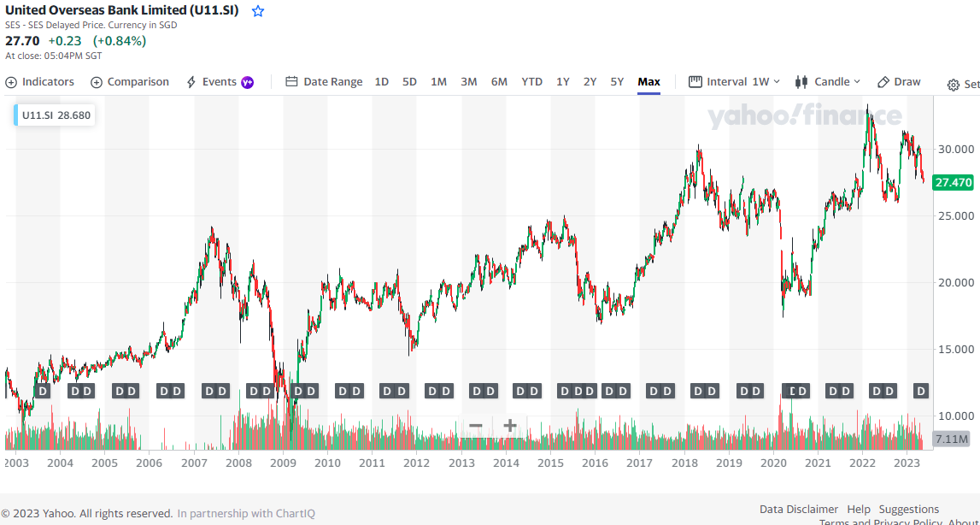Open the Suggestions link
Image resolution: width=980 pixels, height=525 pixels.
pos(909,510)
